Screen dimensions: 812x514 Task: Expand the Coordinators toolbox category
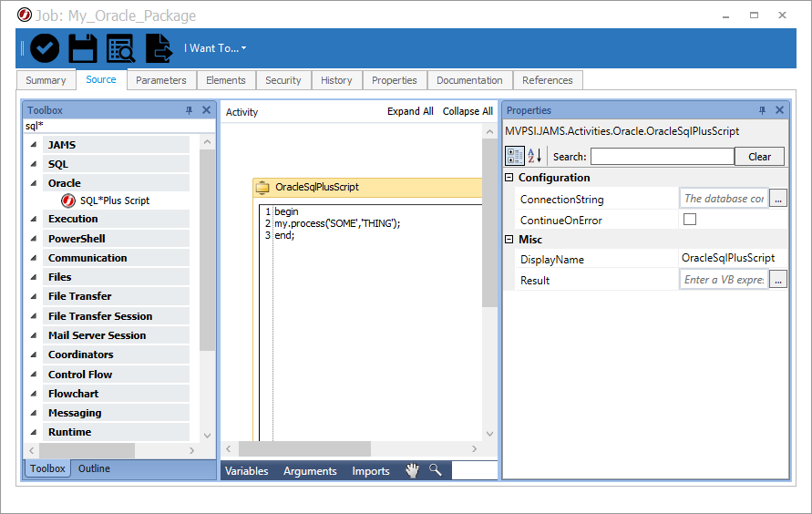[x=33, y=355]
